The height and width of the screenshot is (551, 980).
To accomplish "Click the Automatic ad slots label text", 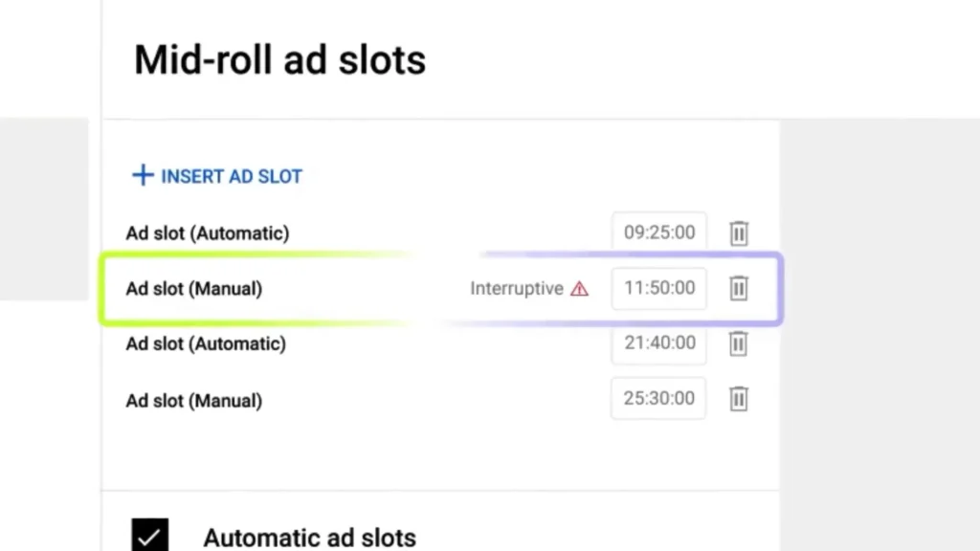I will coord(310,538).
